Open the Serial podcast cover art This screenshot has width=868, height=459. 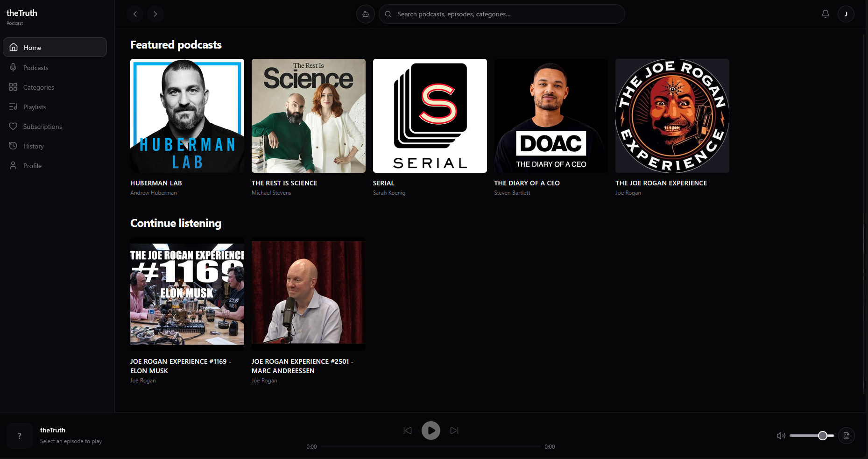click(x=430, y=116)
